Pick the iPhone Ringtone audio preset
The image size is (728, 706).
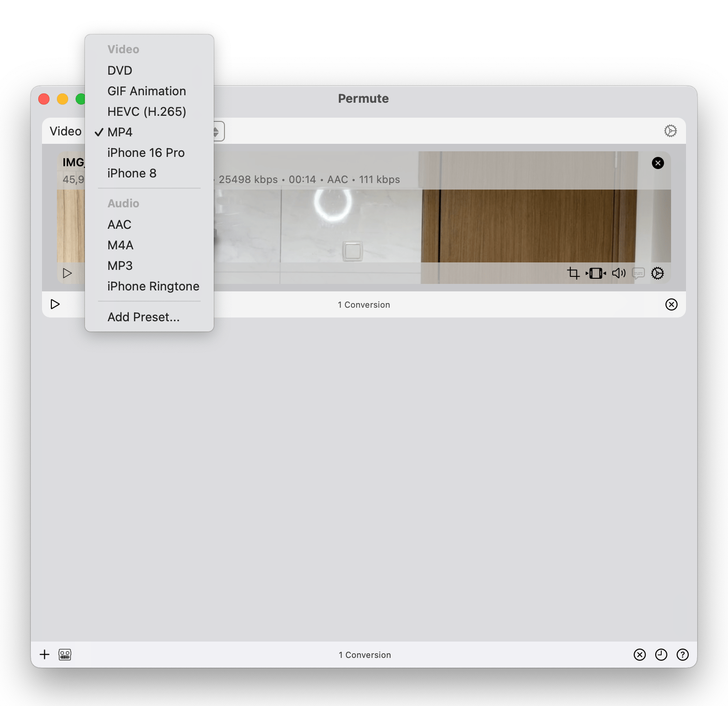coord(153,286)
